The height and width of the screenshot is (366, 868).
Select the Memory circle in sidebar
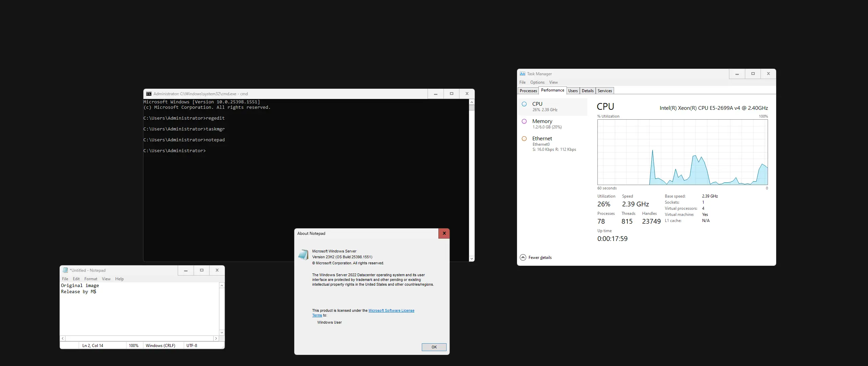[x=524, y=121]
